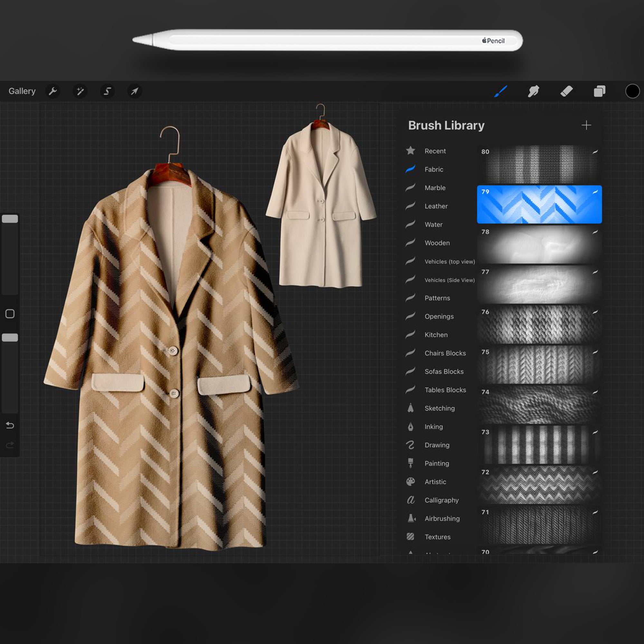The width and height of the screenshot is (644, 644).
Task: Open the Actions wrench menu
Action: pyautogui.click(x=53, y=91)
